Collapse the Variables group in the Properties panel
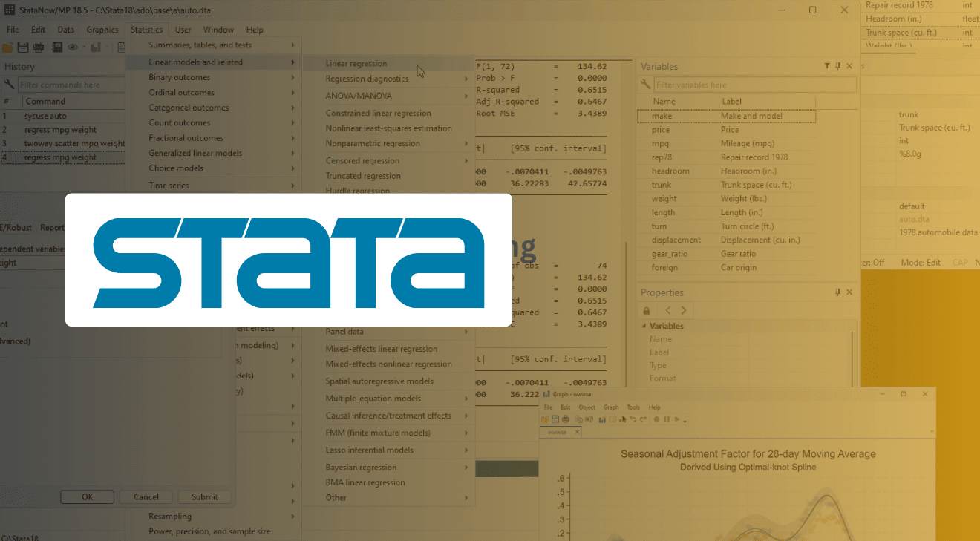Viewport: 980px width, 541px height. point(644,326)
